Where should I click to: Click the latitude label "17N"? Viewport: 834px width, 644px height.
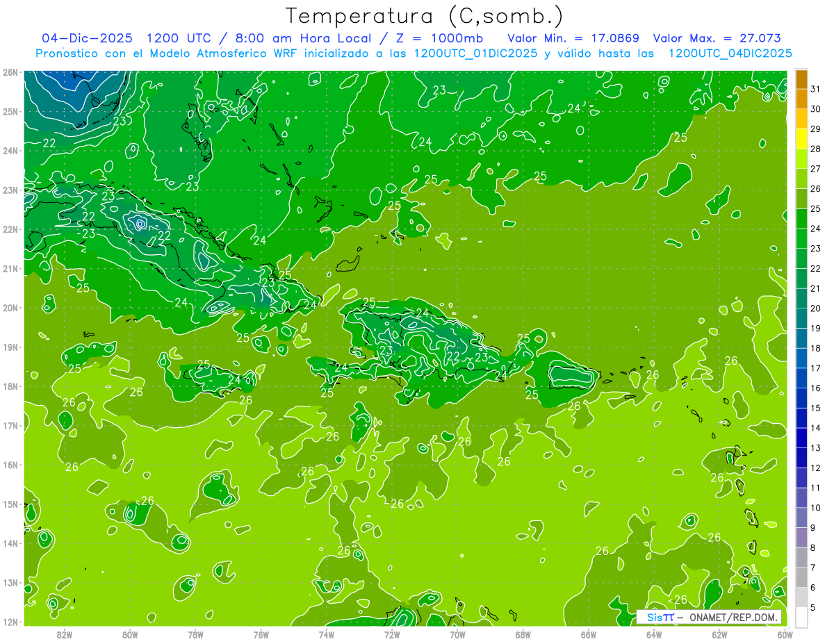[x=11, y=425]
